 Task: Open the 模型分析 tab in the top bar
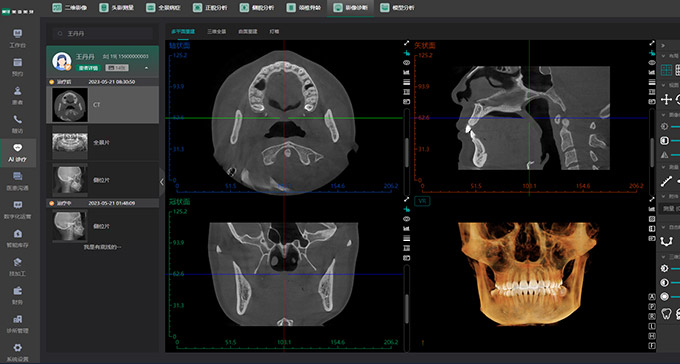coord(397,7)
